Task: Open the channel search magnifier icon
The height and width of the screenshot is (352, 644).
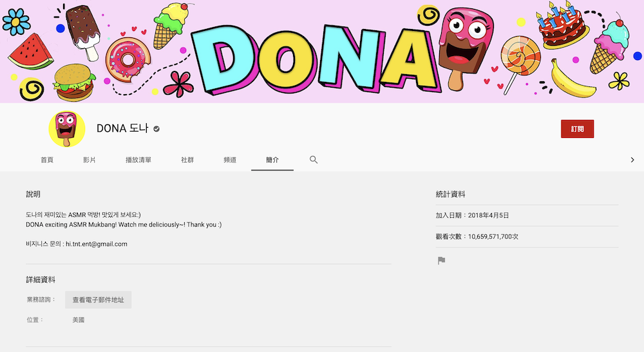Action: [314, 159]
